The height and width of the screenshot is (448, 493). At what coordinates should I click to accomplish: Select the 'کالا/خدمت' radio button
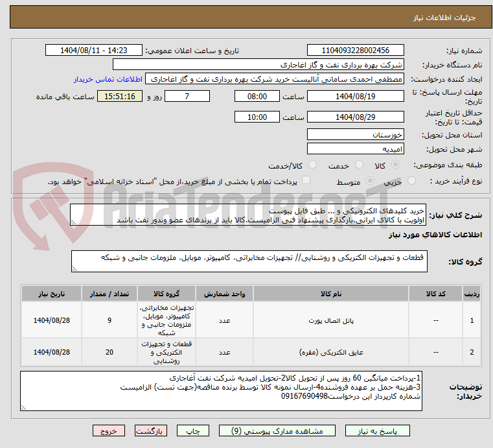pyautogui.click(x=312, y=165)
